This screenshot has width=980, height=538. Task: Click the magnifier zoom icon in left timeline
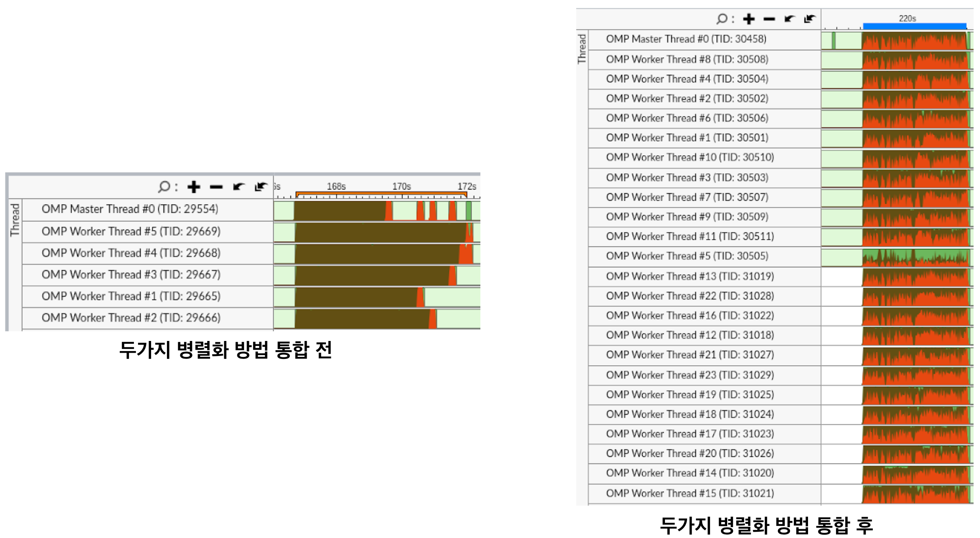[164, 186]
